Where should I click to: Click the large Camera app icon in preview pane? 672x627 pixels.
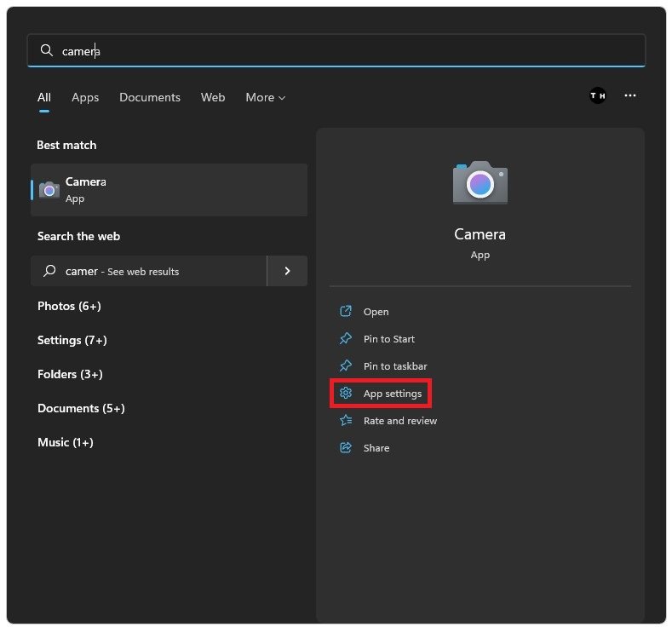[x=480, y=181]
